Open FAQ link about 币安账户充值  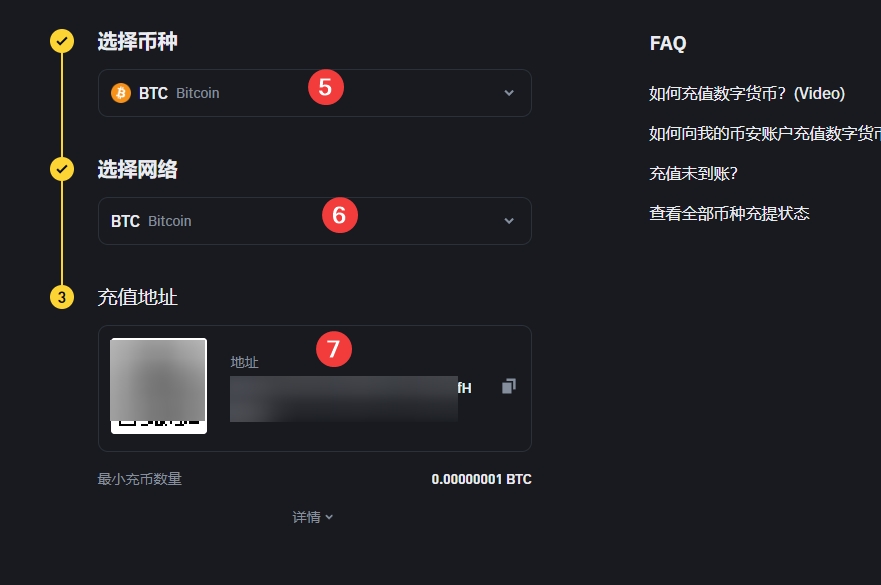tap(765, 133)
